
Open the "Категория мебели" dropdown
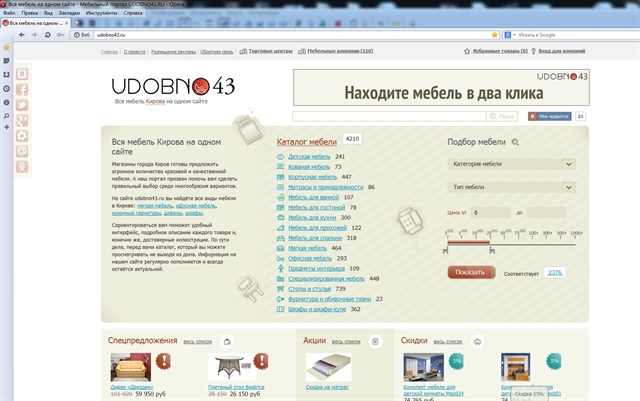point(513,163)
